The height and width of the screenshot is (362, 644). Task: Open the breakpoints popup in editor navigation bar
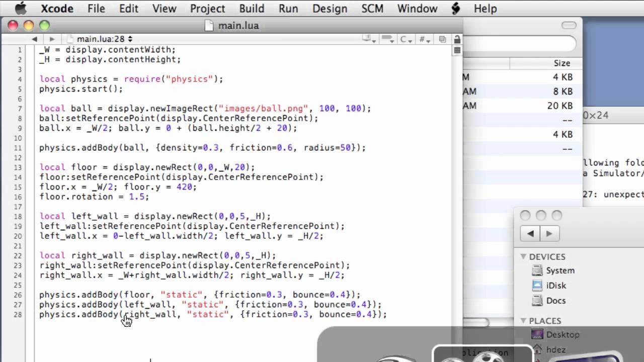point(387,39)
